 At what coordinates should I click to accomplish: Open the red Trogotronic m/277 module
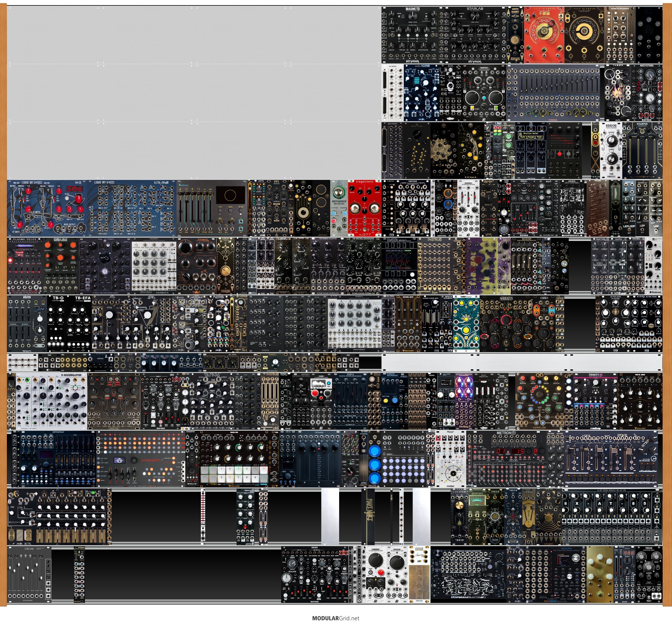click(x=365, y=208)
